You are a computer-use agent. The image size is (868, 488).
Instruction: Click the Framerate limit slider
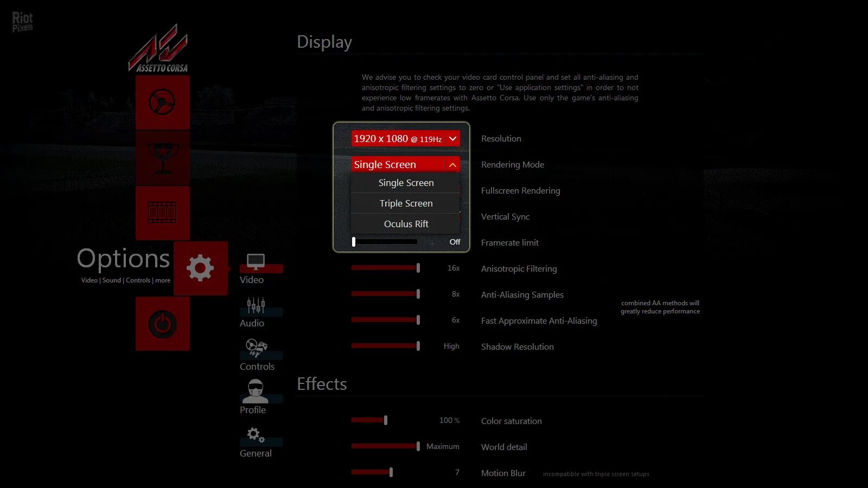click(385, 242)
